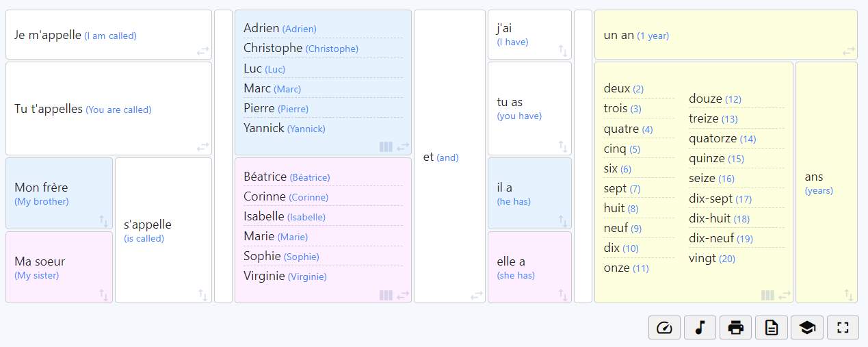Select the name 'Christophe'
The height and width of the screenshot is (347, 868).
[x=273, y=48]
